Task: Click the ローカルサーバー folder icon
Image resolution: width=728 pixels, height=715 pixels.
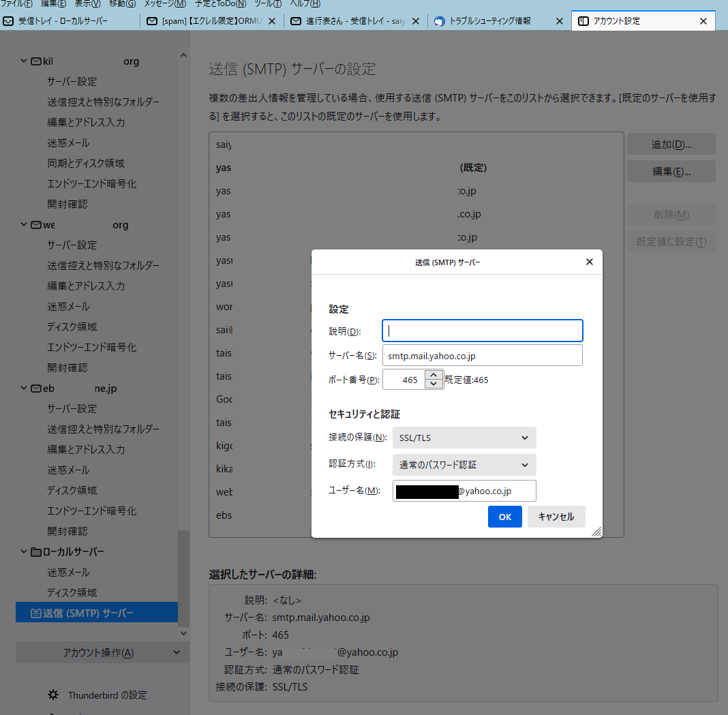Action: point(36,552)
